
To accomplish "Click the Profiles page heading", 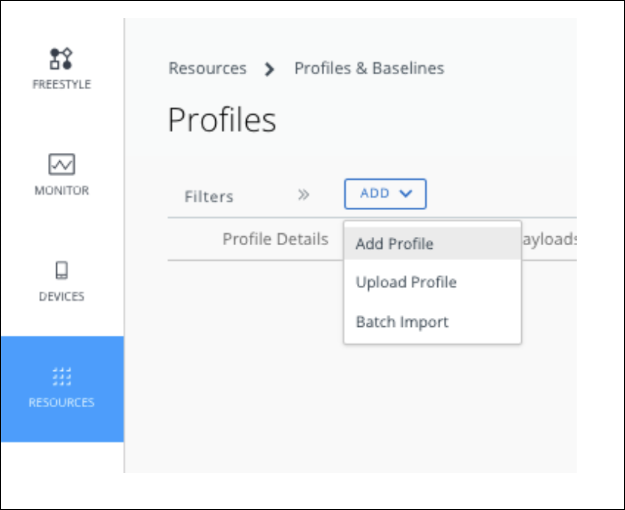I will [222, 120].
